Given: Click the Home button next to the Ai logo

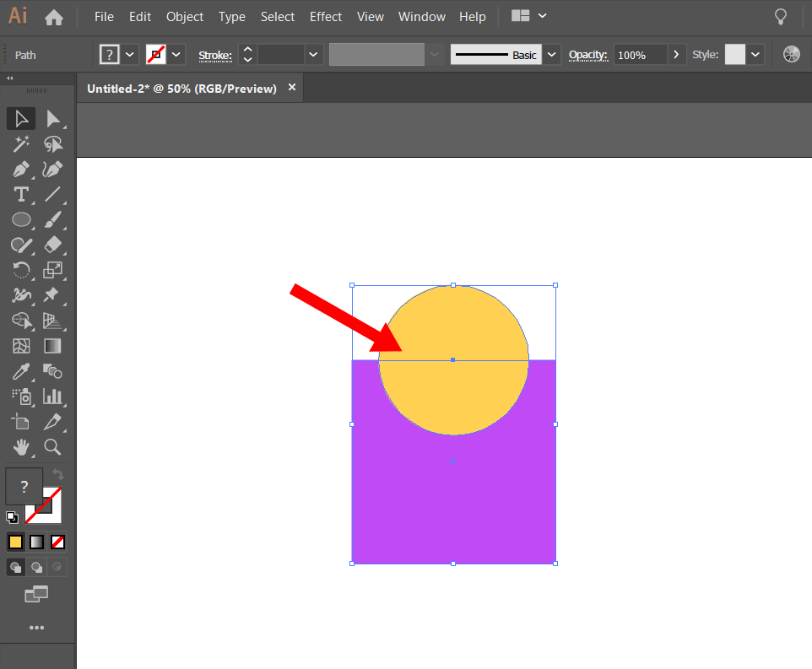Looking at the screenshot, I should [x=54, y=17].
